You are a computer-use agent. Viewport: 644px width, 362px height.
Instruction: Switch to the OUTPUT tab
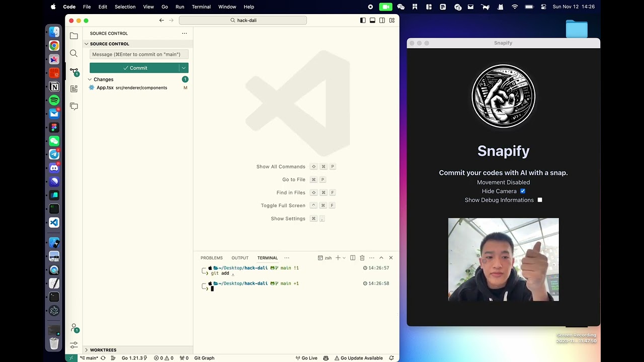coord(240,258)
